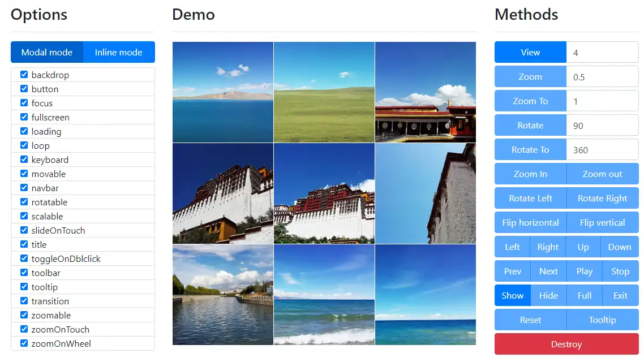This screenshot has height=362, width=644.
Task: Toggle the transition checkbox
Action: pos(24,301)
